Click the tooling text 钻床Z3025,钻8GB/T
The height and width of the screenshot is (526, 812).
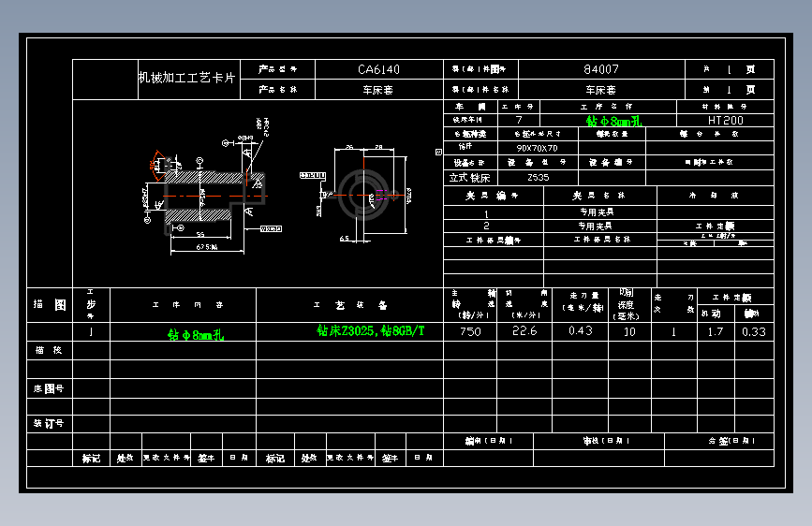click(x=371, y=330)
